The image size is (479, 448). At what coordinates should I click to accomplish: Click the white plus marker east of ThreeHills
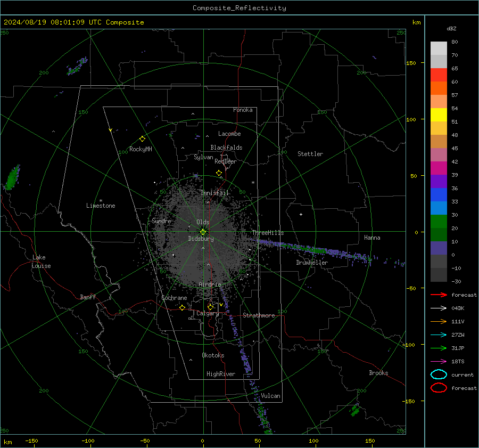pyautogui.click(x=301, y=214)
